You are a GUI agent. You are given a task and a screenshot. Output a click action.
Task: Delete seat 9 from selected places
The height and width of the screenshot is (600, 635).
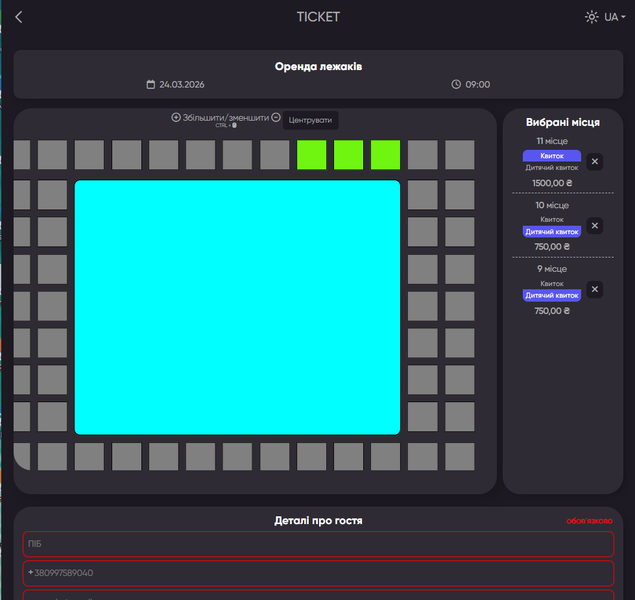[595, 289]
